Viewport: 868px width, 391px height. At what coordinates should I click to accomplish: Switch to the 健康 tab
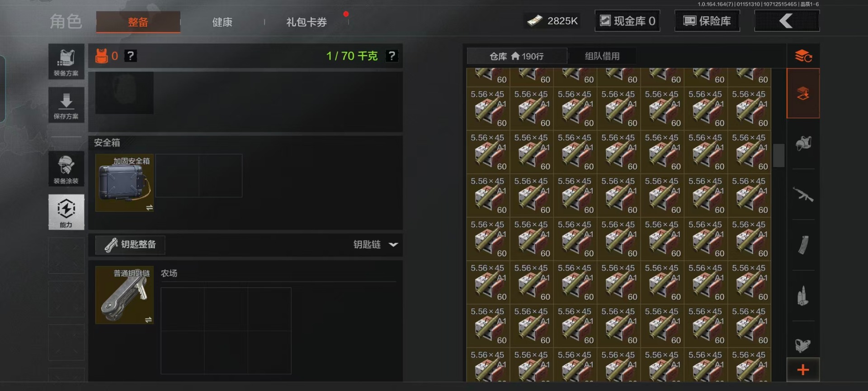[x=222, y=22]
